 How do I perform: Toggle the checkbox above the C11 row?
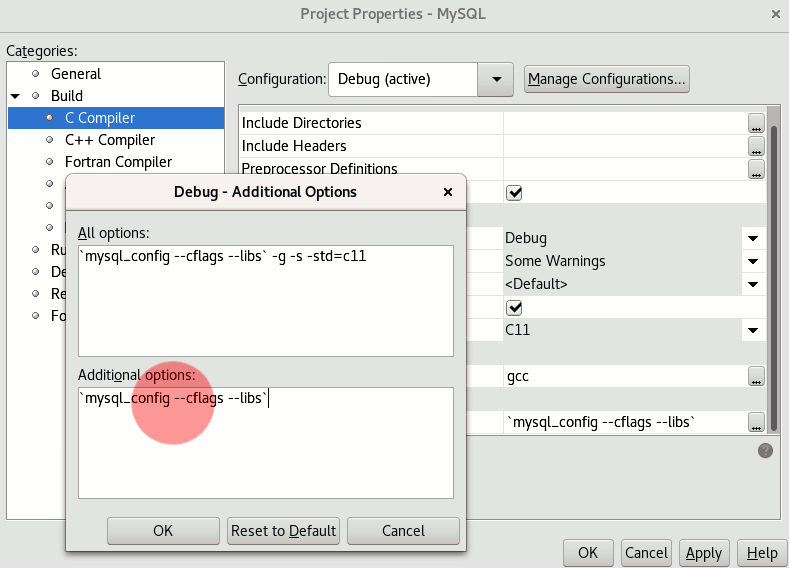tap(514, 307)
